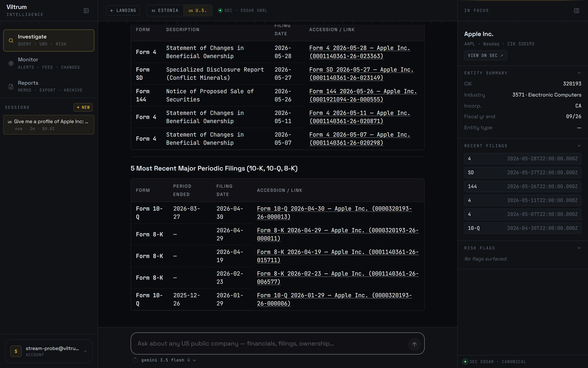
Task: Click the Viltrum Intelligence logo
Action: [x=25, y=10]
